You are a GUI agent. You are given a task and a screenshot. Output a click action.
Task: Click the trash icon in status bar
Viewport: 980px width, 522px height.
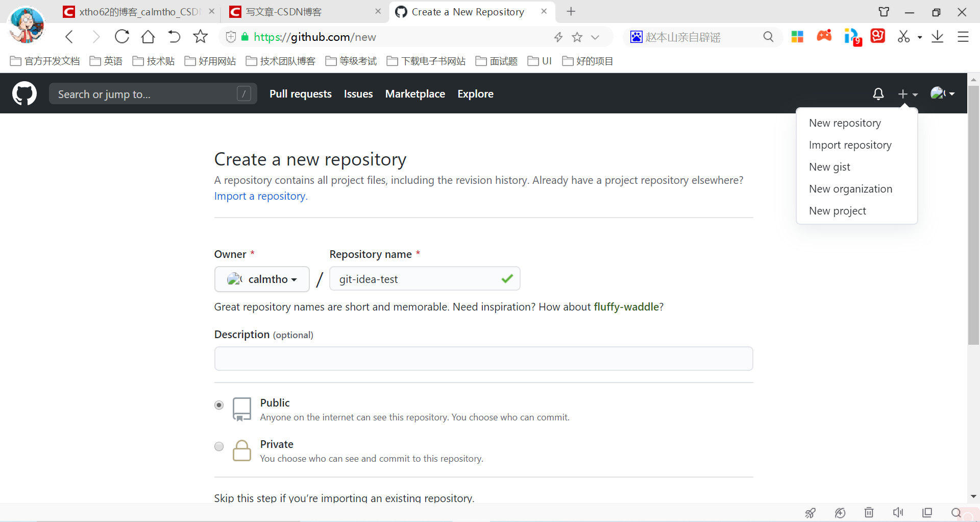869,512
